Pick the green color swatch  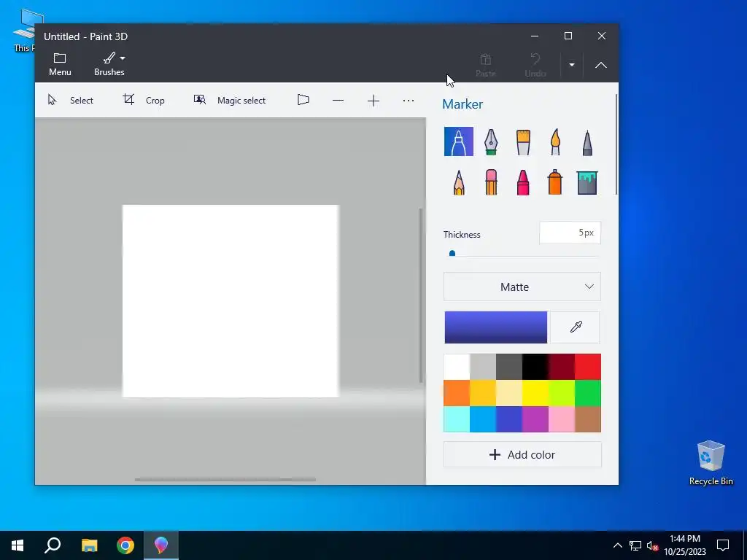[587, 393]
